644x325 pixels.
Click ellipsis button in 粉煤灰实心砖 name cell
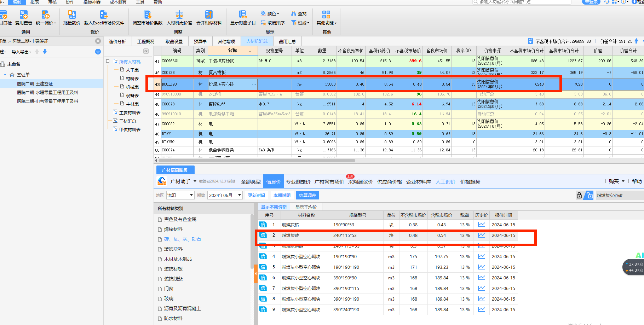[x=254, y=85]
